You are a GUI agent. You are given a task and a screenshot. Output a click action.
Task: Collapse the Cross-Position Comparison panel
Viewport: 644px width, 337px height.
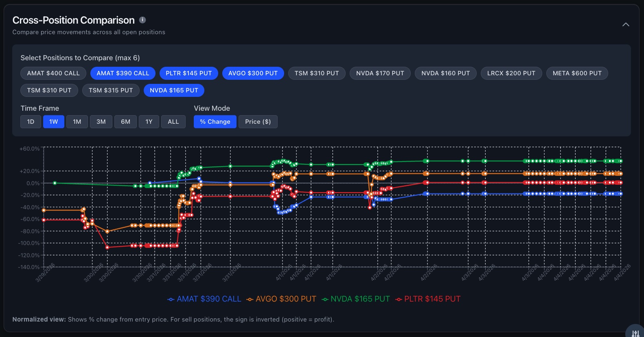[x=626, y=24]
